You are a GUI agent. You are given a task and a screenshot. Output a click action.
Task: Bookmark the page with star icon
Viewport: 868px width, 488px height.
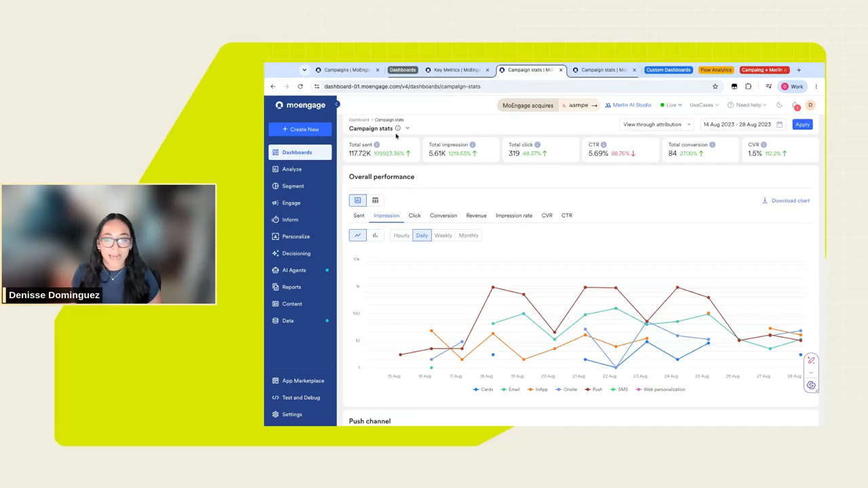point(715,87)
